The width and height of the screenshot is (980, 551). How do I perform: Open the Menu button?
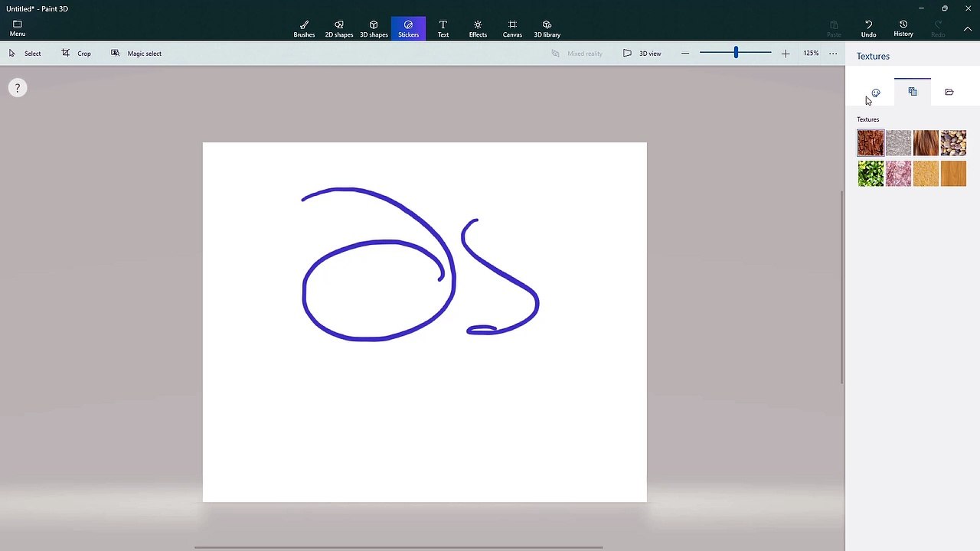click(17, 28)
